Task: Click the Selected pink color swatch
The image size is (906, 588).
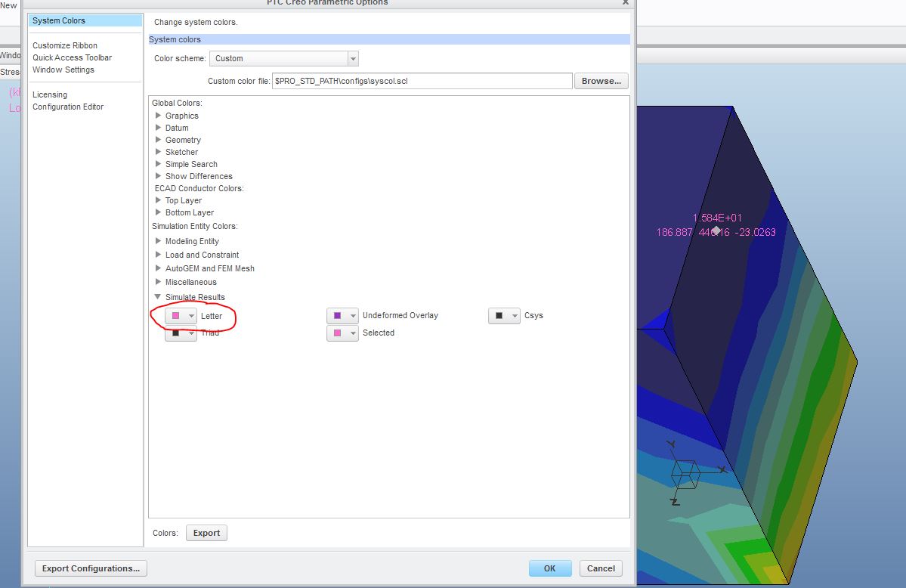Action: pyautogui.click(x=338, y=333)
